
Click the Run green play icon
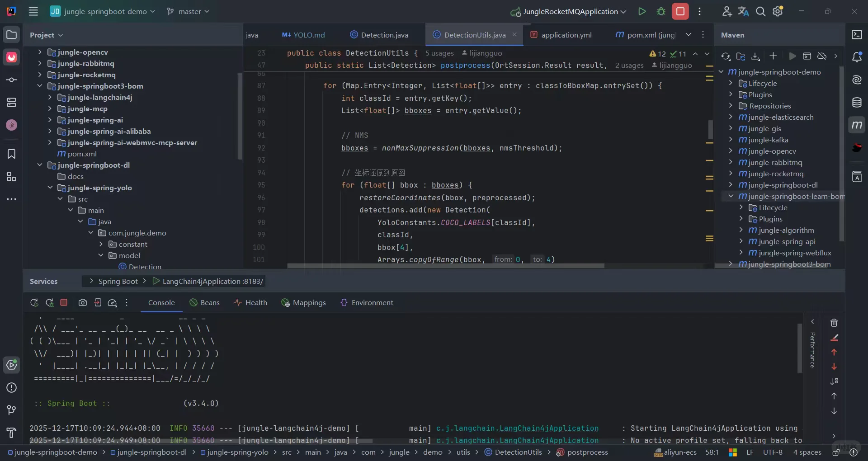click(x=642, y=12)
